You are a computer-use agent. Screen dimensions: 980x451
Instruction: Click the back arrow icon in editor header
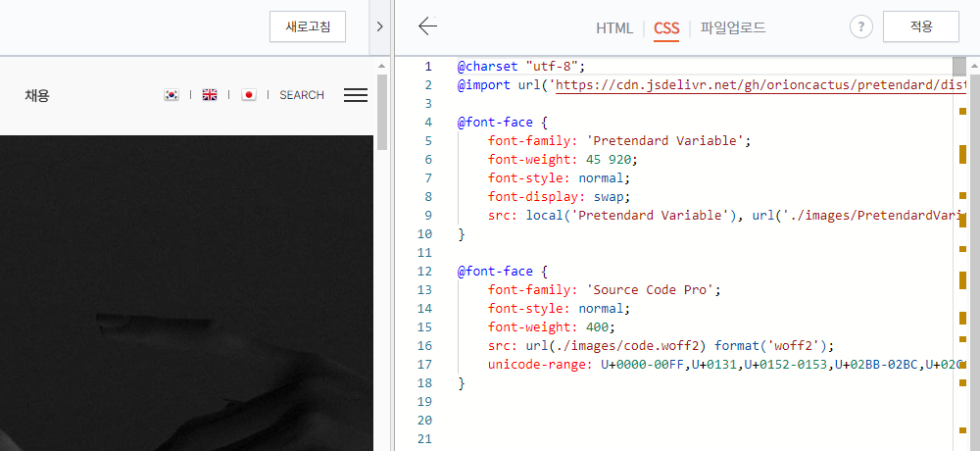pos(427,26)
